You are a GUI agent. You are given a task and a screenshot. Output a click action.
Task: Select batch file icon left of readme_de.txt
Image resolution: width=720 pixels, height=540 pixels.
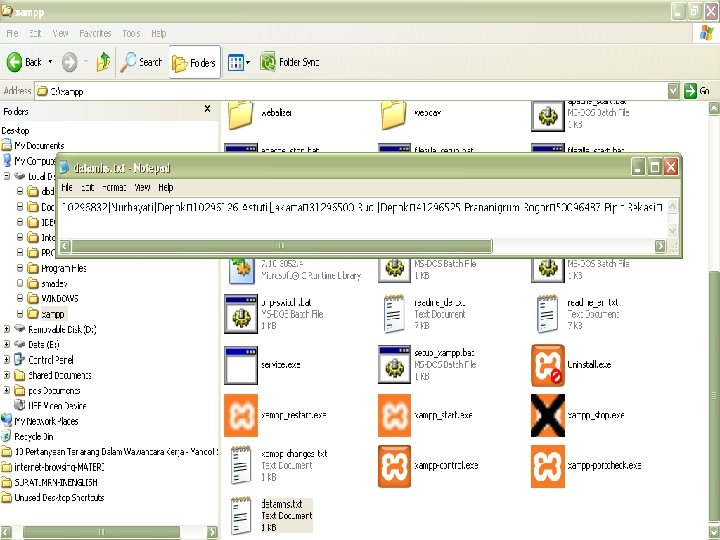click(241, 315)
